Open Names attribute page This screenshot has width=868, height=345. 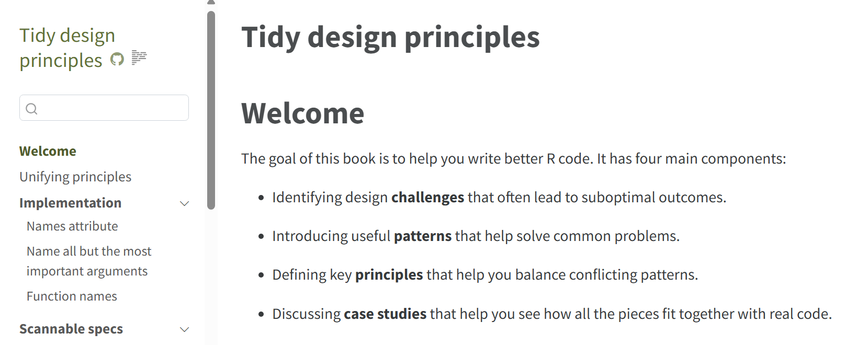pyautogui.click(x=72, y=226)
